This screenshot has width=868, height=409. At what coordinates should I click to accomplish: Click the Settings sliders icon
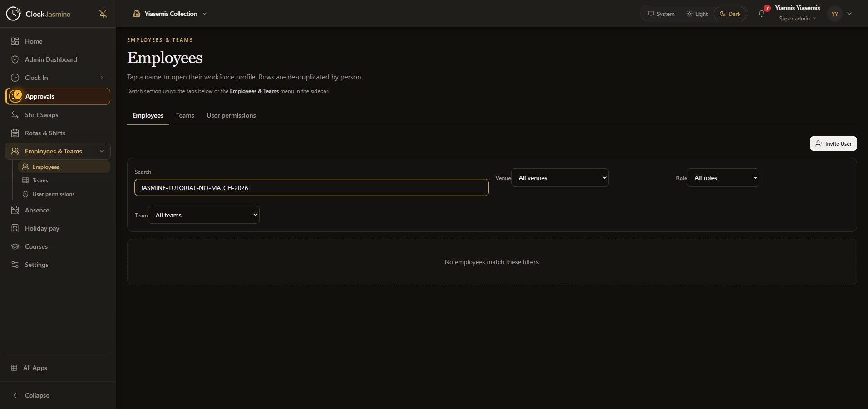[x=15, y=265]
